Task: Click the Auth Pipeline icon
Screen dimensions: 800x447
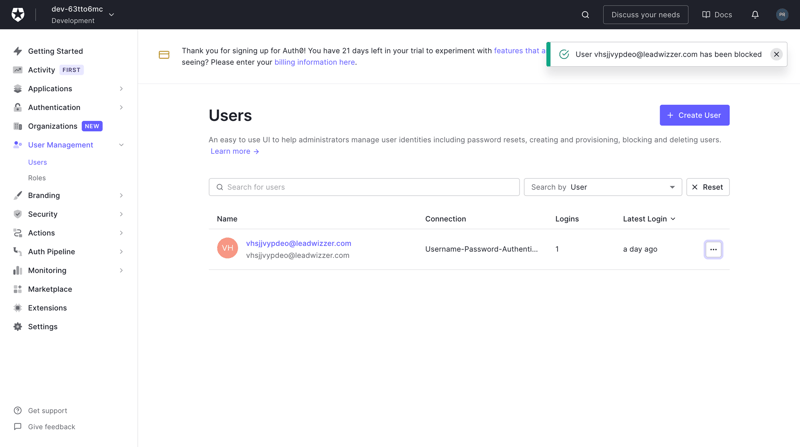Action: 18,252
